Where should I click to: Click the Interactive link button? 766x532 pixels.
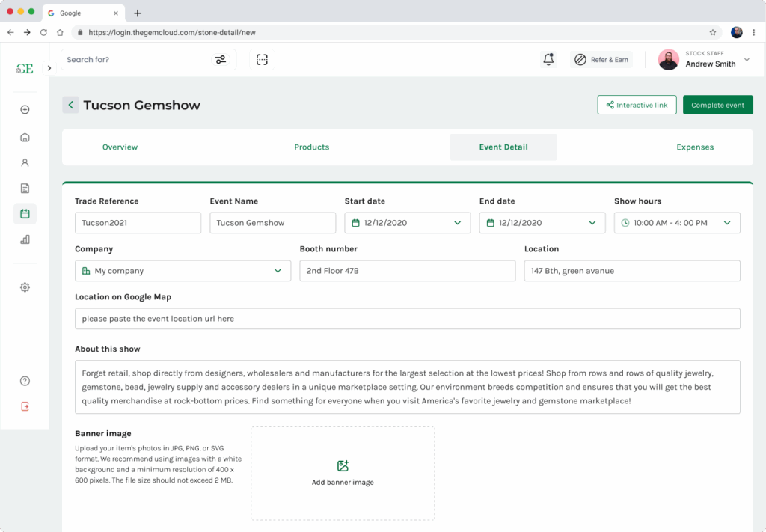coord(637,106)
